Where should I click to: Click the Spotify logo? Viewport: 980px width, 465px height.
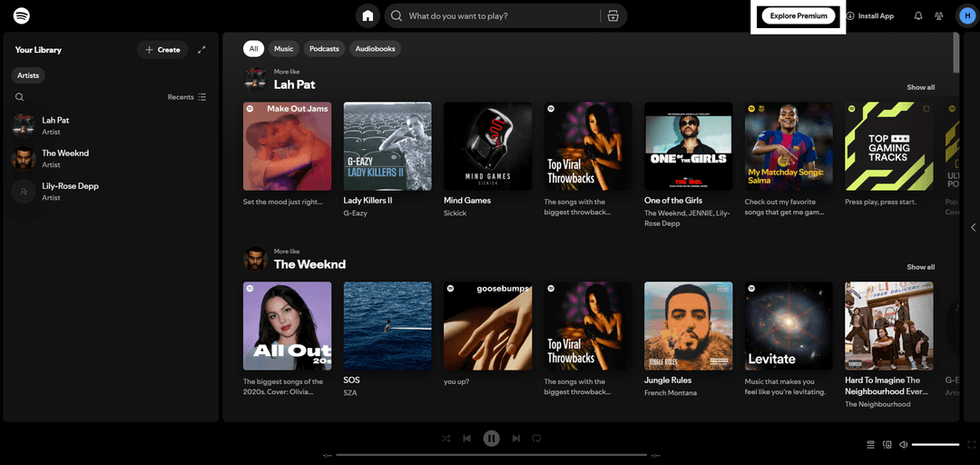click(21, 15)
